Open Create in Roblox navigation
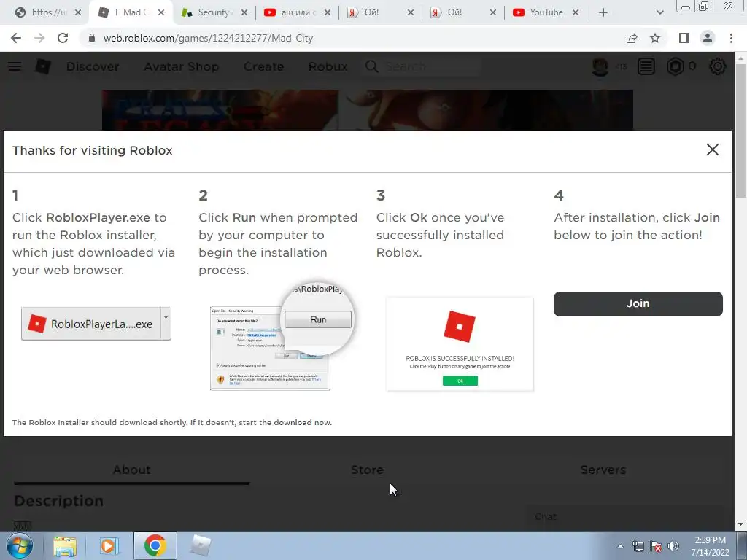 [x=263, y=66]
